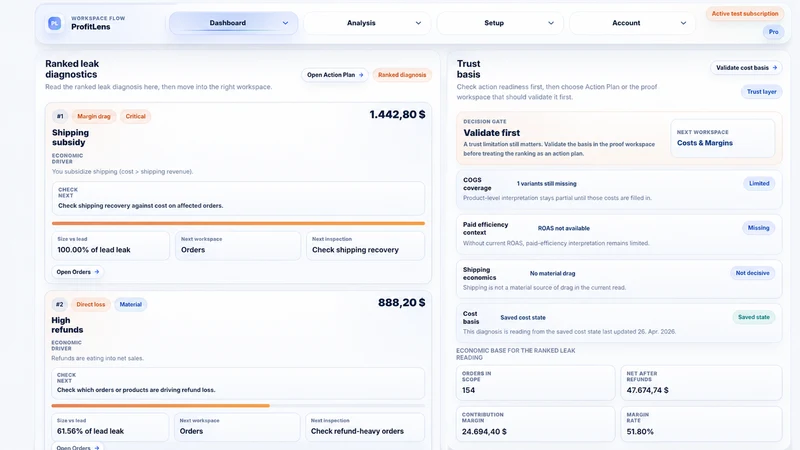The image size is (800, 450).
Task: Click the Pro plan badge
Action: tap(773, 32)
